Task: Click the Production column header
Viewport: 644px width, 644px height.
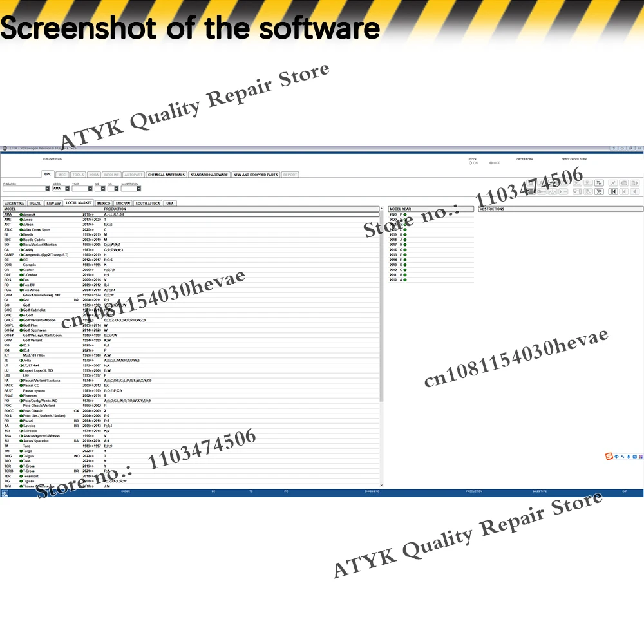Action: point(115,209)
